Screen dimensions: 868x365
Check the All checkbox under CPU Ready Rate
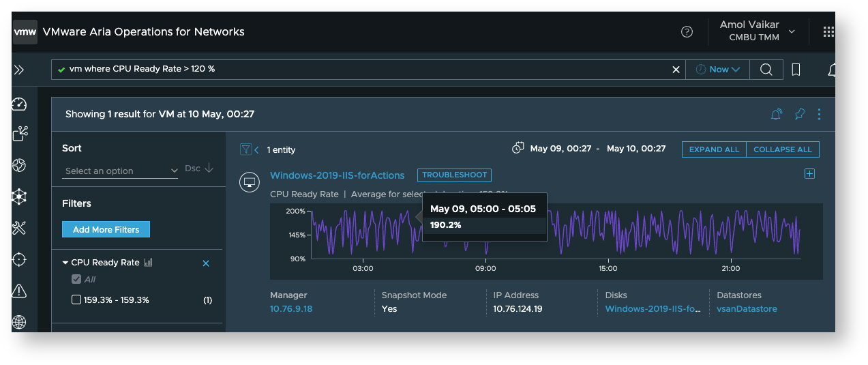pos(76,279)
